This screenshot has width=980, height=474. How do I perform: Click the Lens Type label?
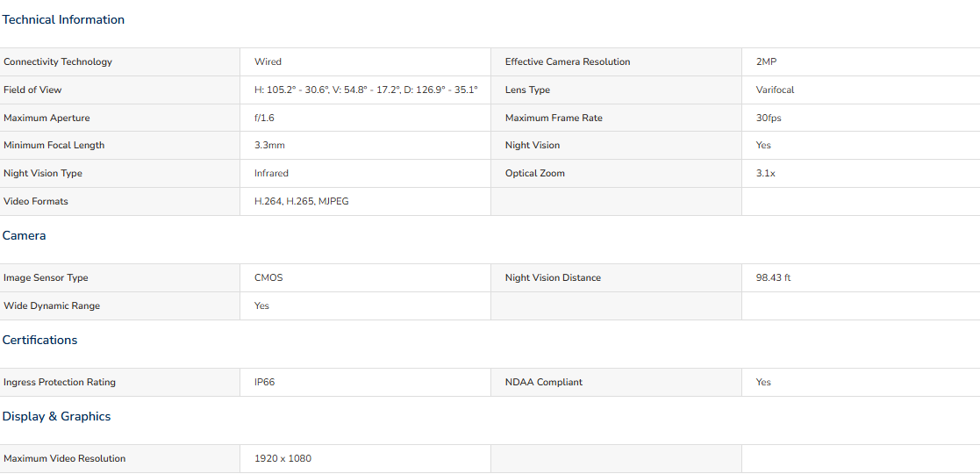(x=527, y=90)
